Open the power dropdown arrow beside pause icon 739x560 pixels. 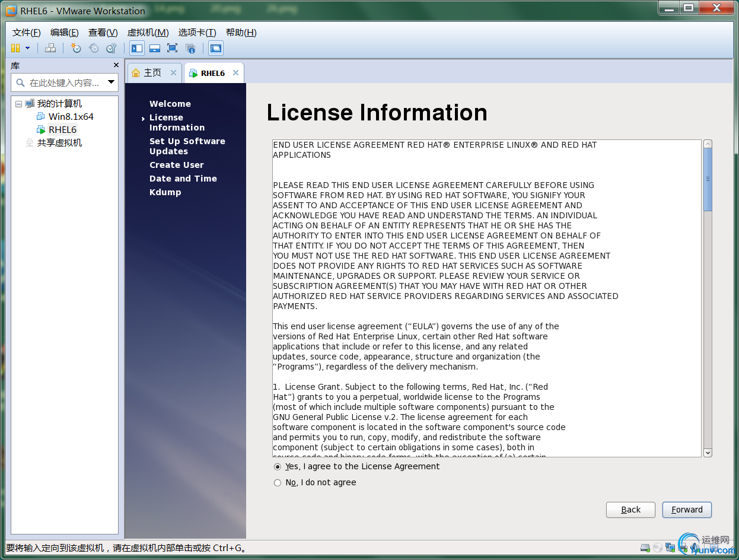tap(27, 48)
